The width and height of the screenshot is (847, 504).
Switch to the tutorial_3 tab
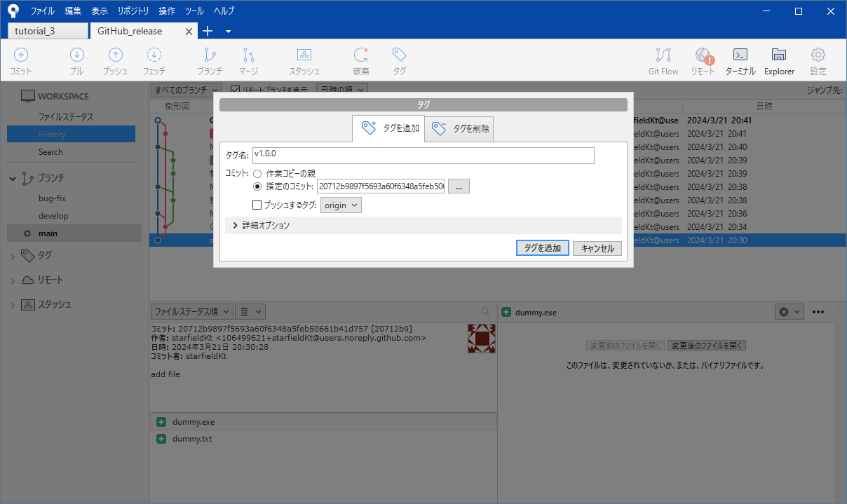pos(48,31)
